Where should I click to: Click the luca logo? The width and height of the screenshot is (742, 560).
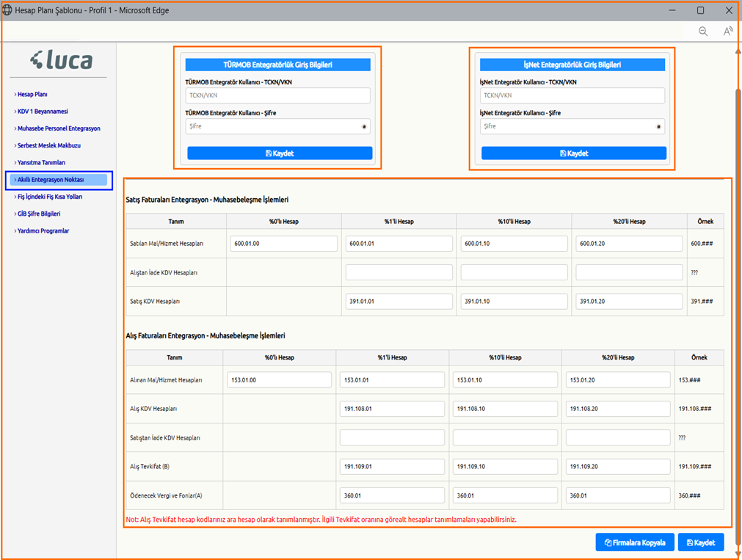pos(62,60)
